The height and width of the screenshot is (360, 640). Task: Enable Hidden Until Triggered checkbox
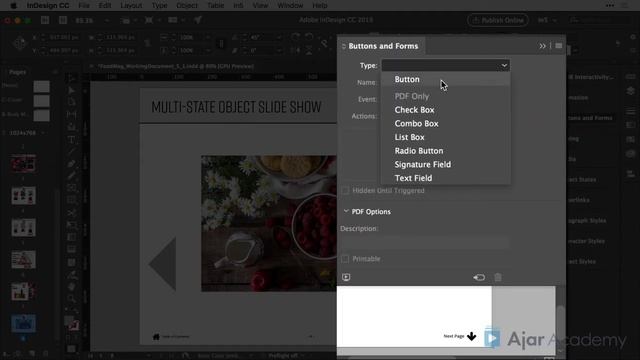(x=345, y=191)
